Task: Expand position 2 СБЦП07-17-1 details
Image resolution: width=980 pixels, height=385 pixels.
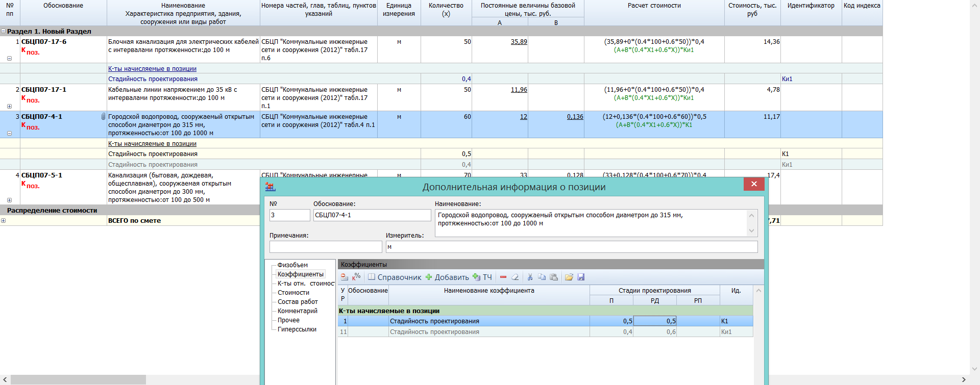Action: click(9, 106)
